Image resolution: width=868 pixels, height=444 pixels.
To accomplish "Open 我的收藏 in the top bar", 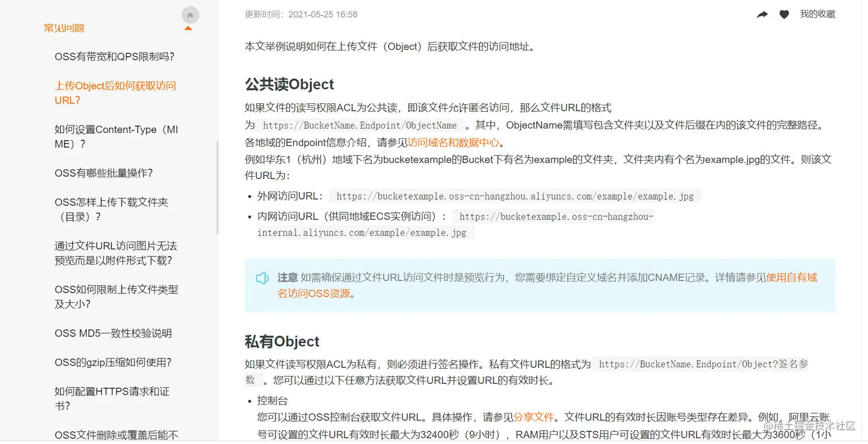I will (817, 14).
